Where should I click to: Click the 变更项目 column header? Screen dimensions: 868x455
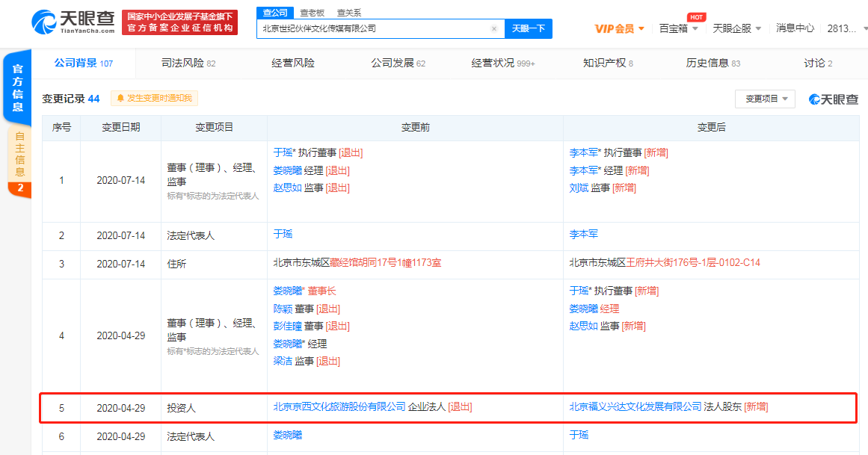215,127
